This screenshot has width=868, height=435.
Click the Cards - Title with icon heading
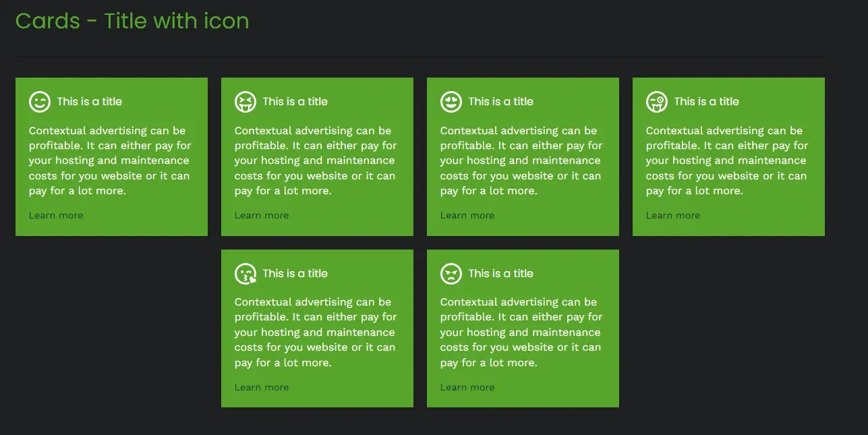132,21
